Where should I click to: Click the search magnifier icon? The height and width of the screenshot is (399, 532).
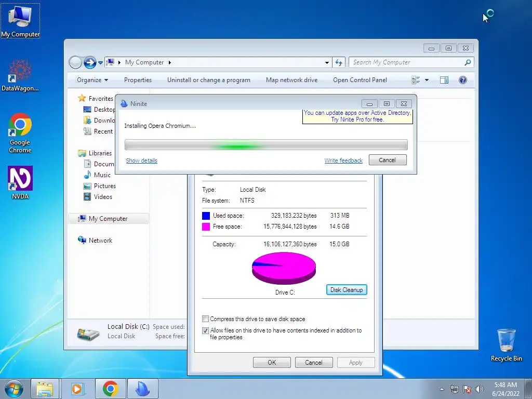[468, 62]
